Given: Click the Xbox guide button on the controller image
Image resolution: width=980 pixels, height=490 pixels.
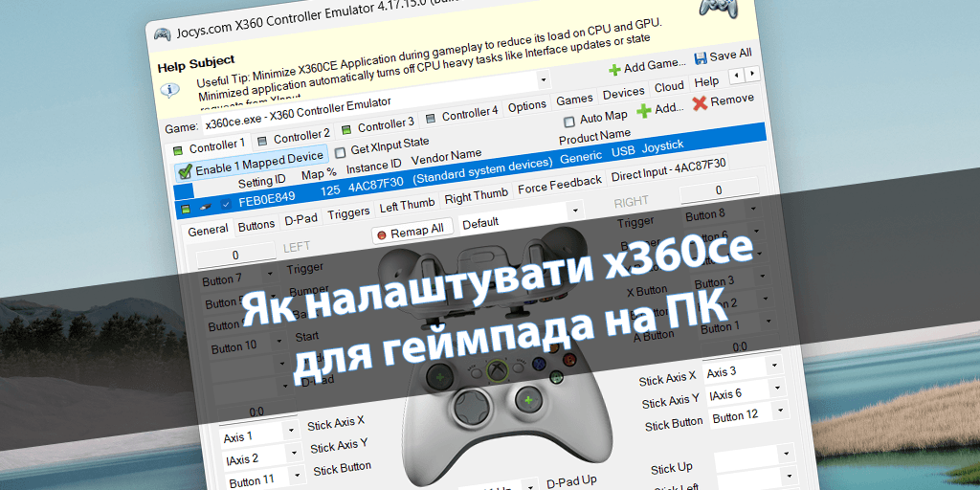Looking at the screenshot, I should tap(498, 369).
